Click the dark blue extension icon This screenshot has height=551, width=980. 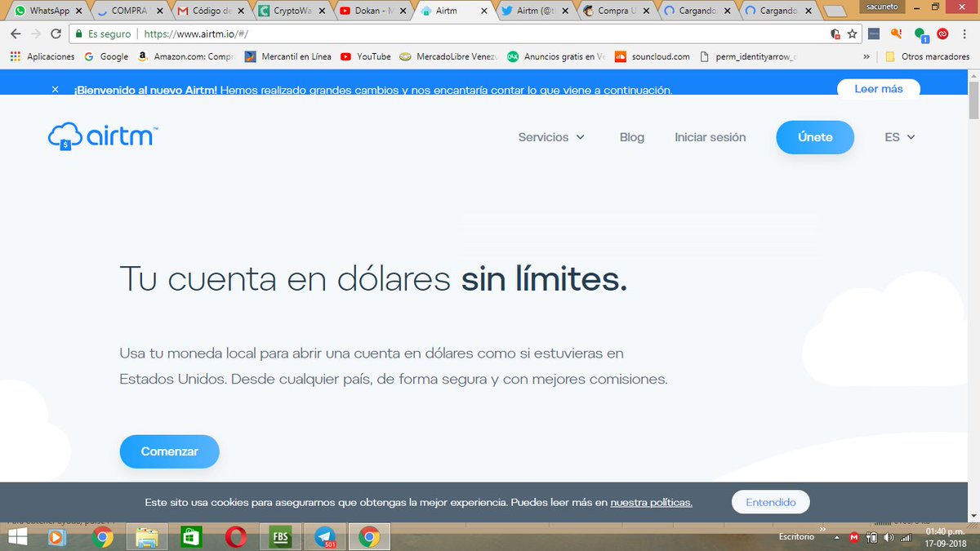(x=874, y=34)
